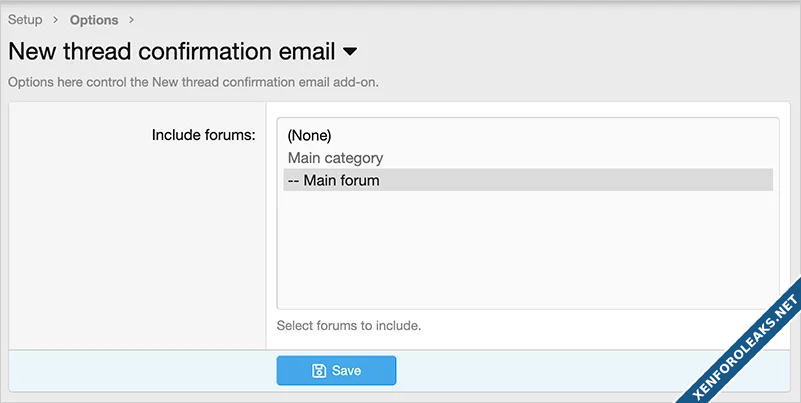801x403 pixels.
Task: Click the gray label column under Include forums
Action: (x=137, y=250)
